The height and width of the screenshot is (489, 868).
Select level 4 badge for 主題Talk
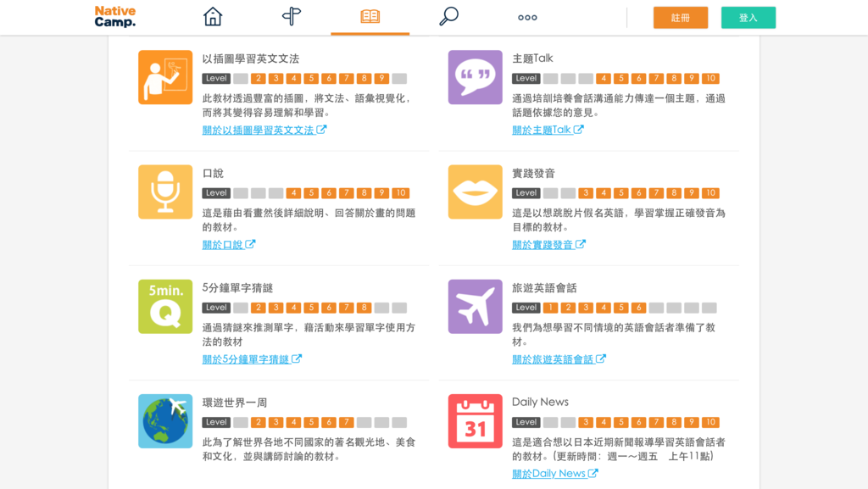pos(604,79)
